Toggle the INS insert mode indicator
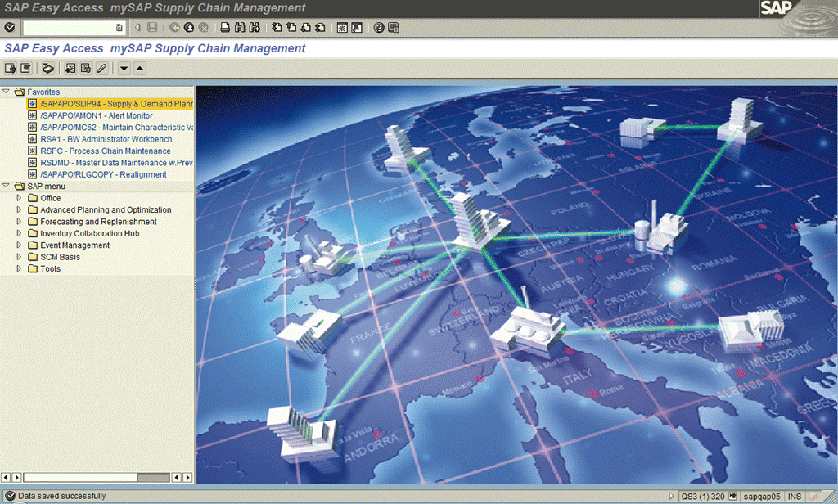Viewport: 838px width, 504px height. 794,497
